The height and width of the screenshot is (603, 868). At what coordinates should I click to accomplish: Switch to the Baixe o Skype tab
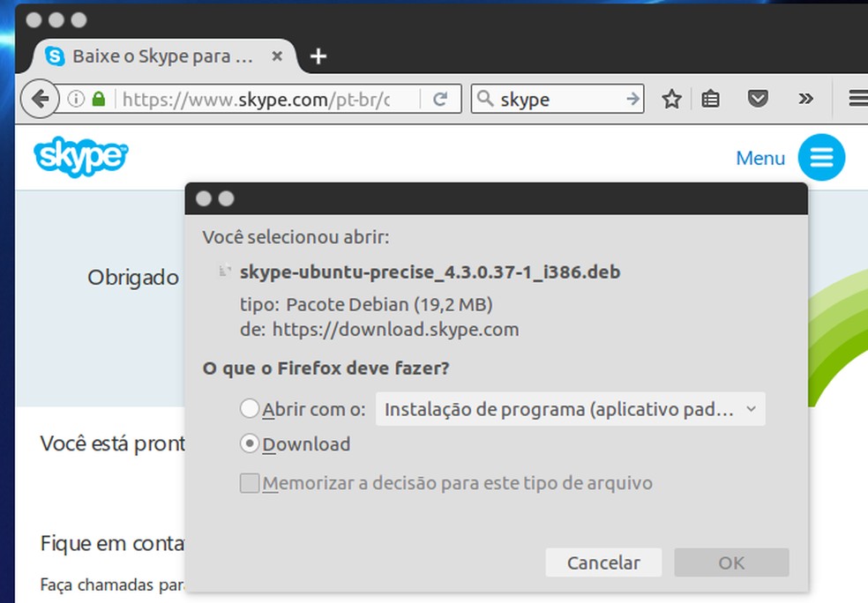tap(159, 56)
